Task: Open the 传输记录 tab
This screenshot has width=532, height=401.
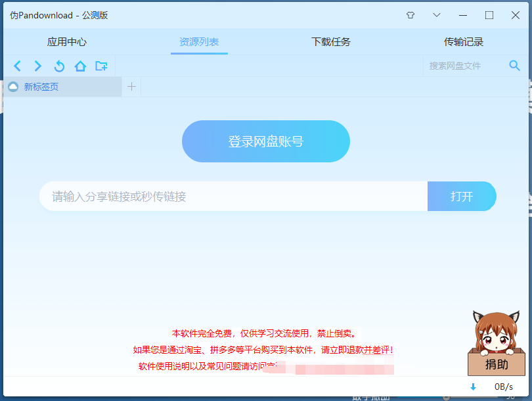Action: pyautogui.click(x=464, y=42)
